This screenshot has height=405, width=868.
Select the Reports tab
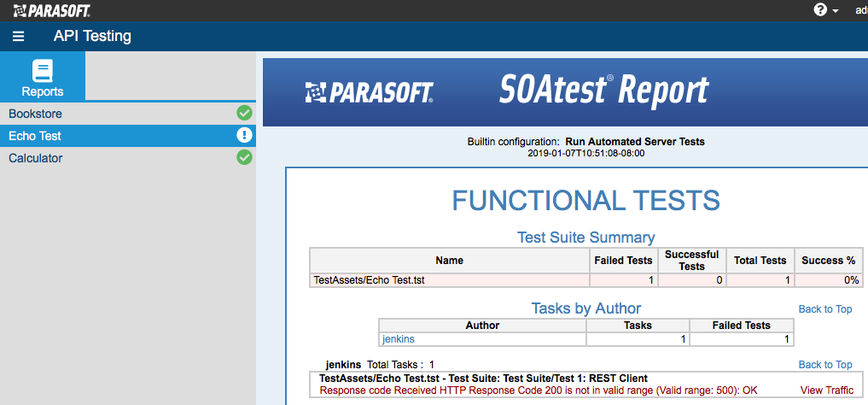pos(43,76)
